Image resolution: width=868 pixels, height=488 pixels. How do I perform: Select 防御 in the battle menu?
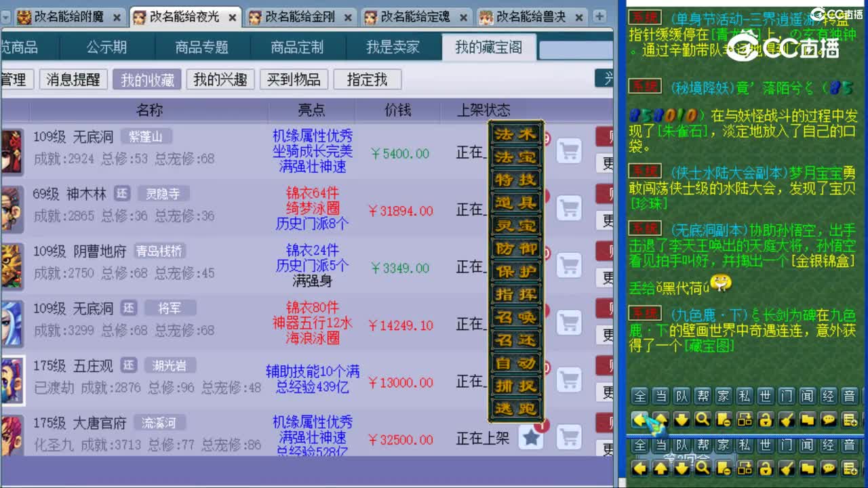click(516, 249)
